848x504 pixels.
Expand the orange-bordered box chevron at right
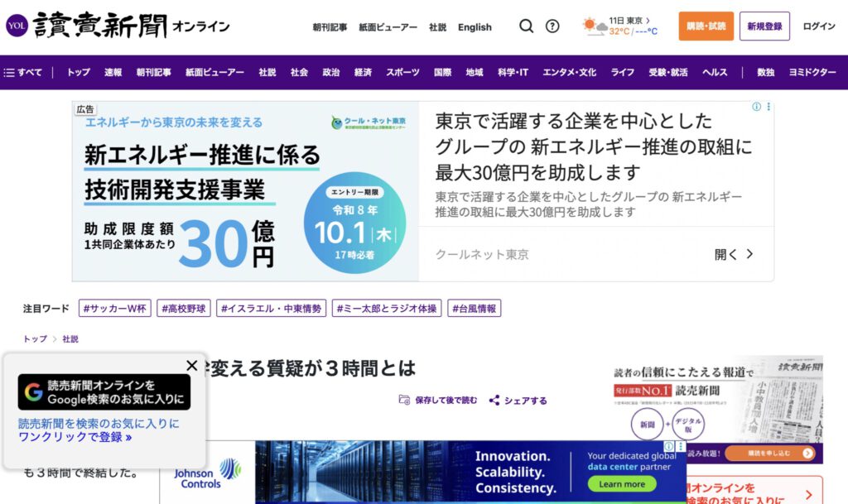point(808,494)
